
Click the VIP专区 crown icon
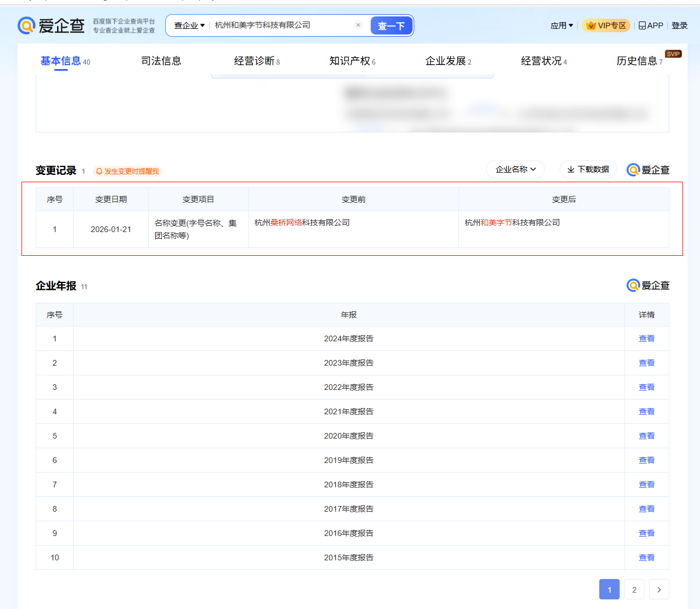(x=591, y=25)
